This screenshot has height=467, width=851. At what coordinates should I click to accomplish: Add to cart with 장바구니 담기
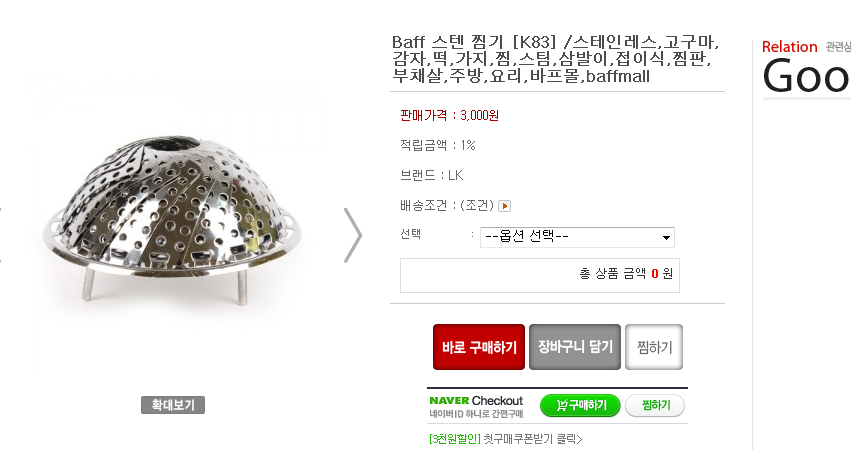(x=575, y=347)
